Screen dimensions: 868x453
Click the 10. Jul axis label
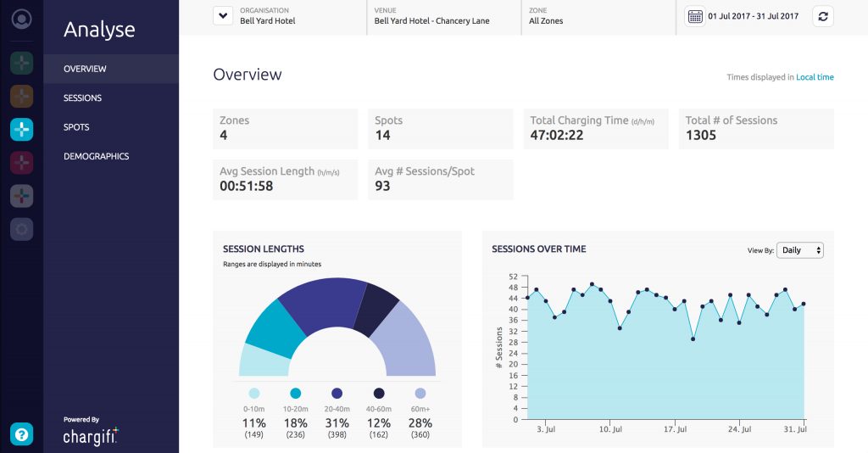(610, 429)
